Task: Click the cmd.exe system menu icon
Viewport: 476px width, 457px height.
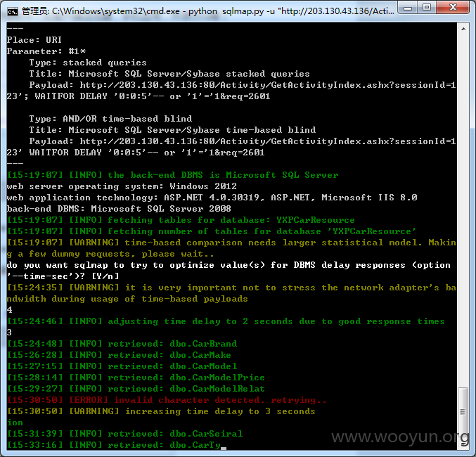Action: (13, 12)
